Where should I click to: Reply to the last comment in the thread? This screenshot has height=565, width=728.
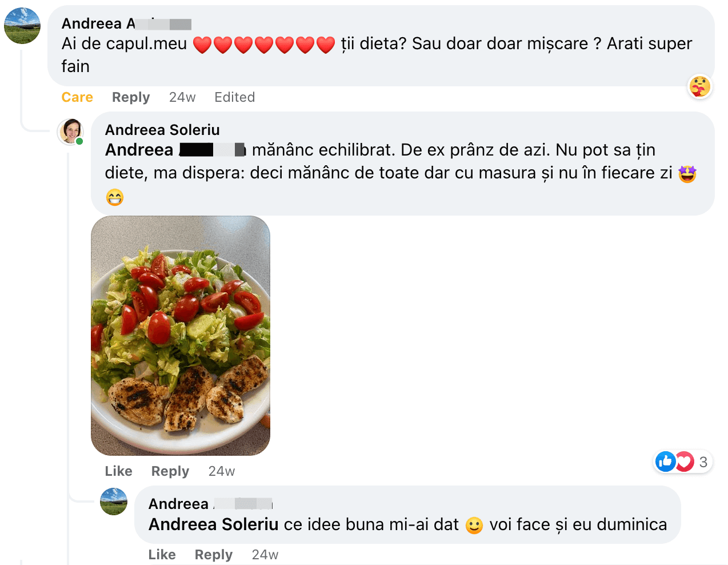pos(214,555)
